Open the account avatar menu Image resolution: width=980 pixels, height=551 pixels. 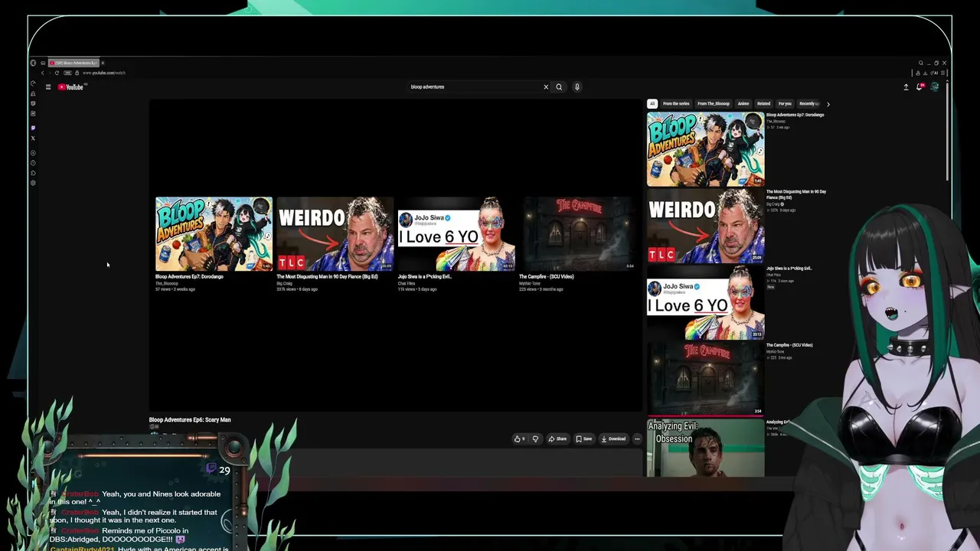pyautogui.click(x=935, y=87)
